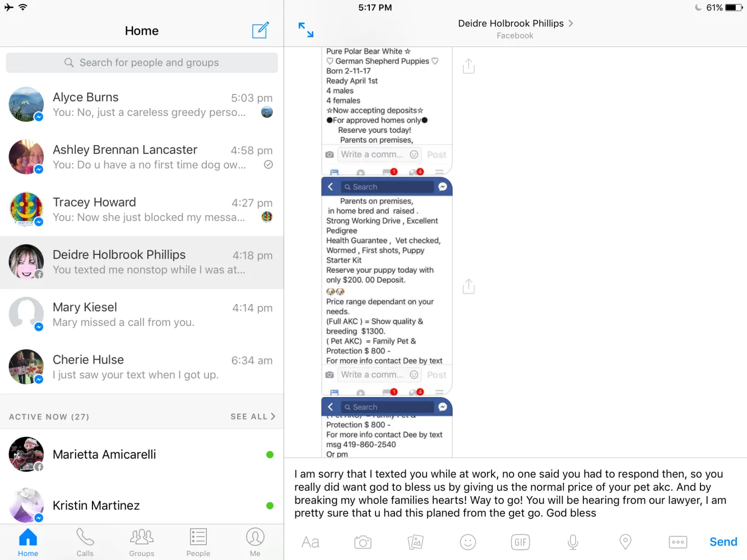Tap the ACTIVE NOW (27) heading

tap(49, 417)
